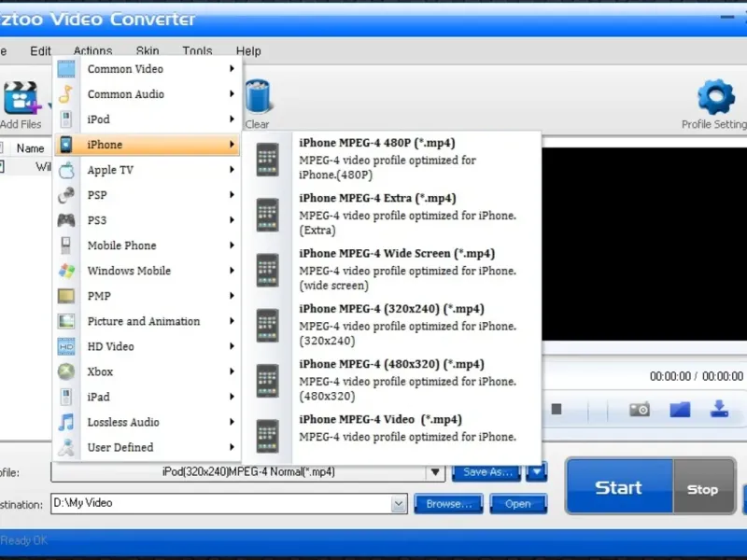Select the highlighted iPhone category
Viewport: 747px width, 560px height.
[x=148, y=145]
